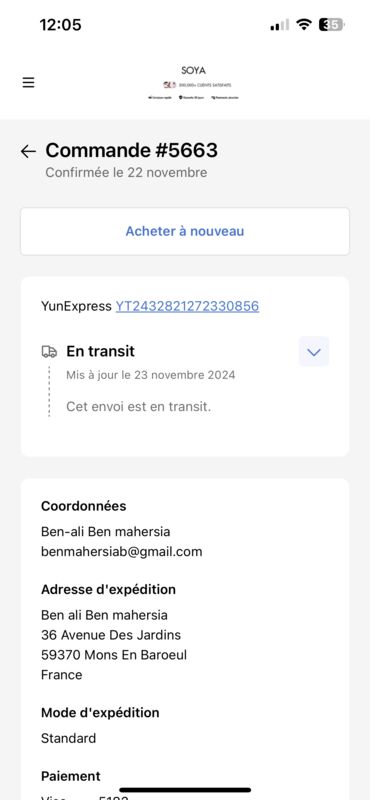Tap the SOYA store logo
Image resolution: width=370 pixels, height=800 pixels.
193,71
